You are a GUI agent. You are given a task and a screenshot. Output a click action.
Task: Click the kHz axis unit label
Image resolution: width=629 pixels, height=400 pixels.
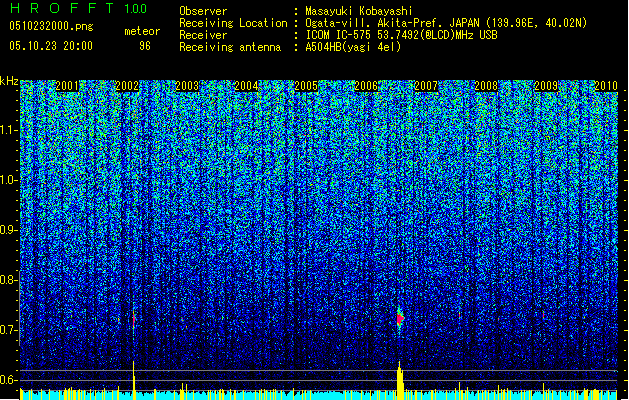tap(9, 81)
